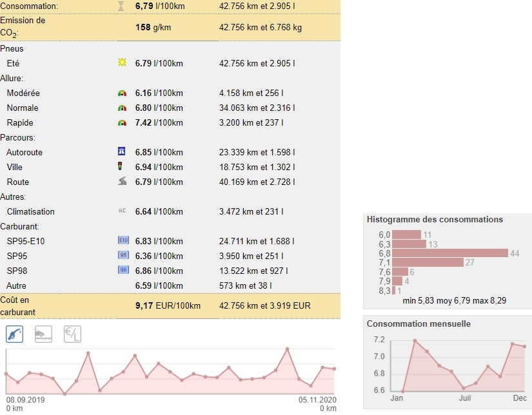532x415 pixels.
Task: Click the Coût en carburant row label
Action: (19, 306)
